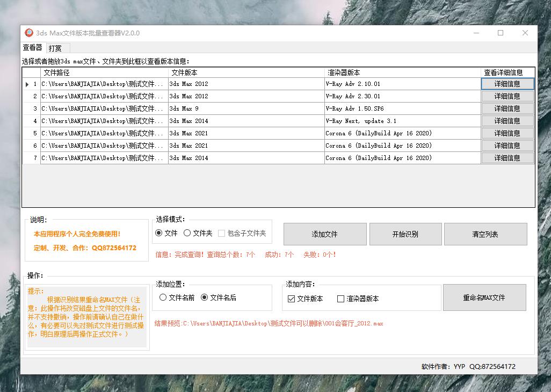551x392 pixels.
Task: Click 定制、开发、合作 QQ872564172 text
Action: tap(85, 248)
